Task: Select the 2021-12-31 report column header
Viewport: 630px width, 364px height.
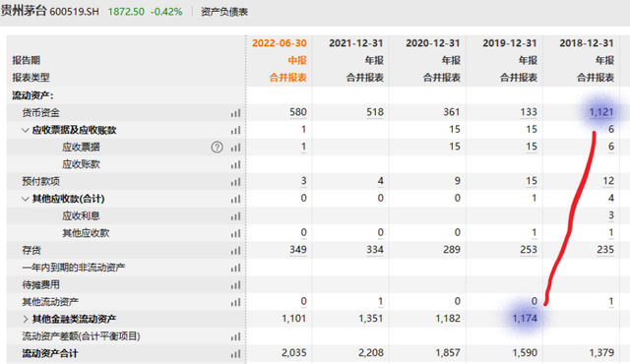Action: coord(356,43)
